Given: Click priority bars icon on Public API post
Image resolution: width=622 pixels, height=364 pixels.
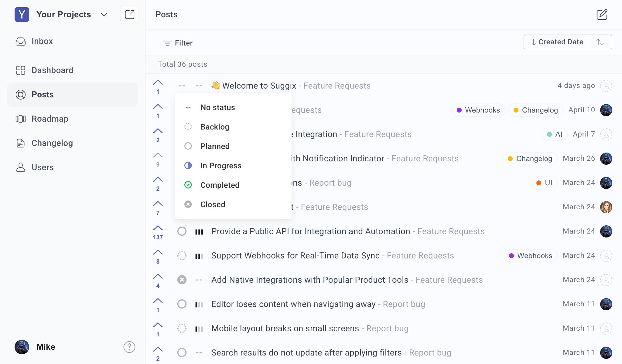Looking at the screenshot, I should click(199, 232).
